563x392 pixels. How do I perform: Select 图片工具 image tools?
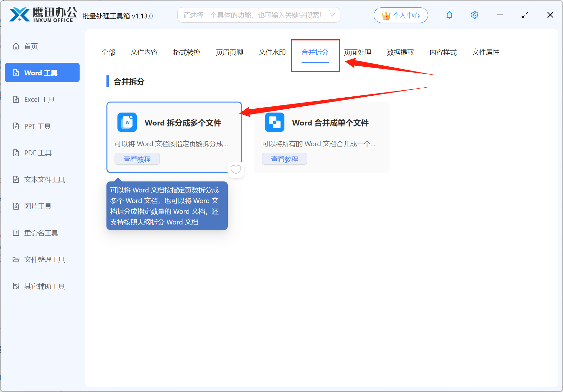(x=38, y=206)
